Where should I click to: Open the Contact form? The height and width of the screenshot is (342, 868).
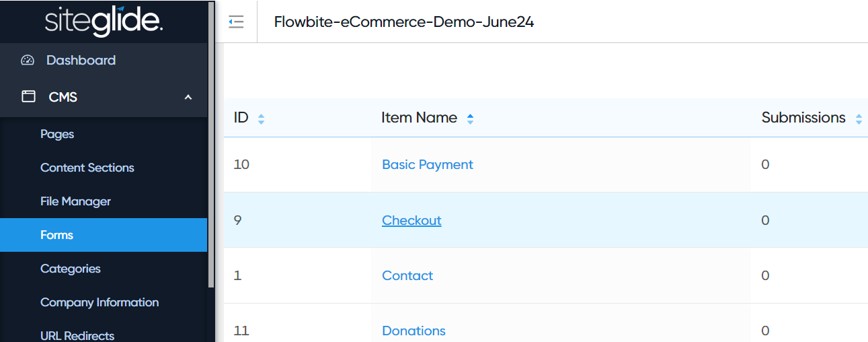tap(407, 276)
